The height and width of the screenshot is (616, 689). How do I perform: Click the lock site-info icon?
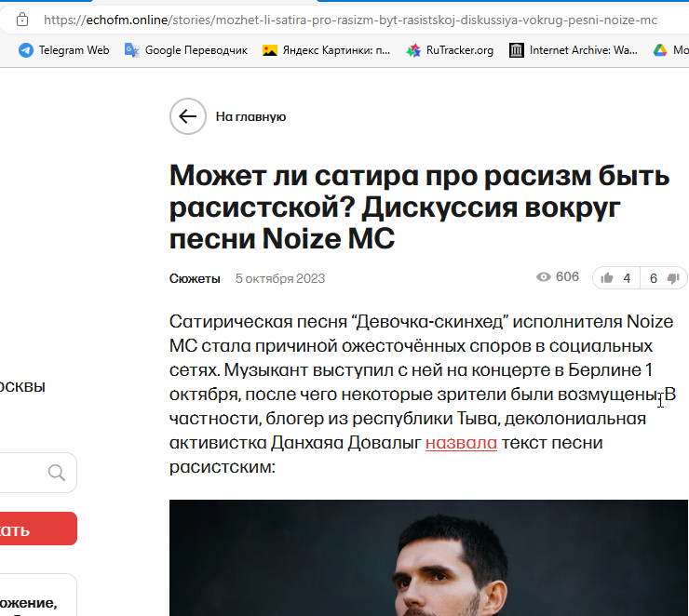tap(22, 20)
